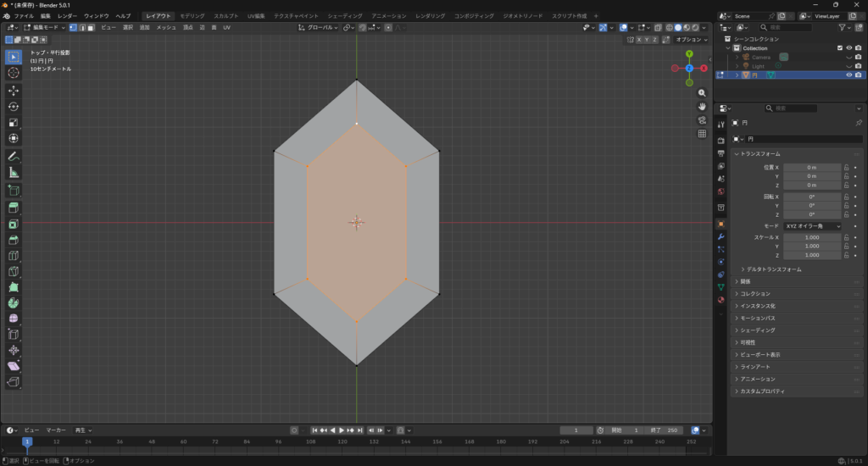Hide the 円 object via eye icon
Screen dimensions: 868x466
tap(849, 75)
